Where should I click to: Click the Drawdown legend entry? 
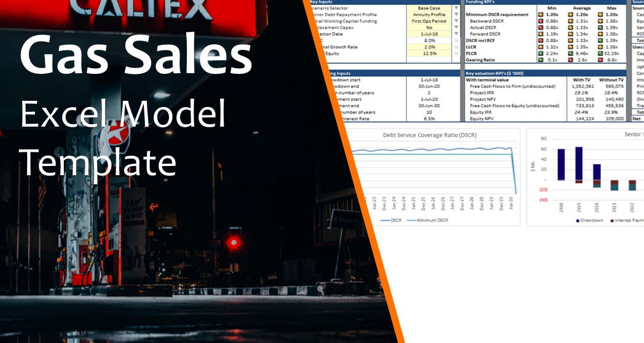589,221
